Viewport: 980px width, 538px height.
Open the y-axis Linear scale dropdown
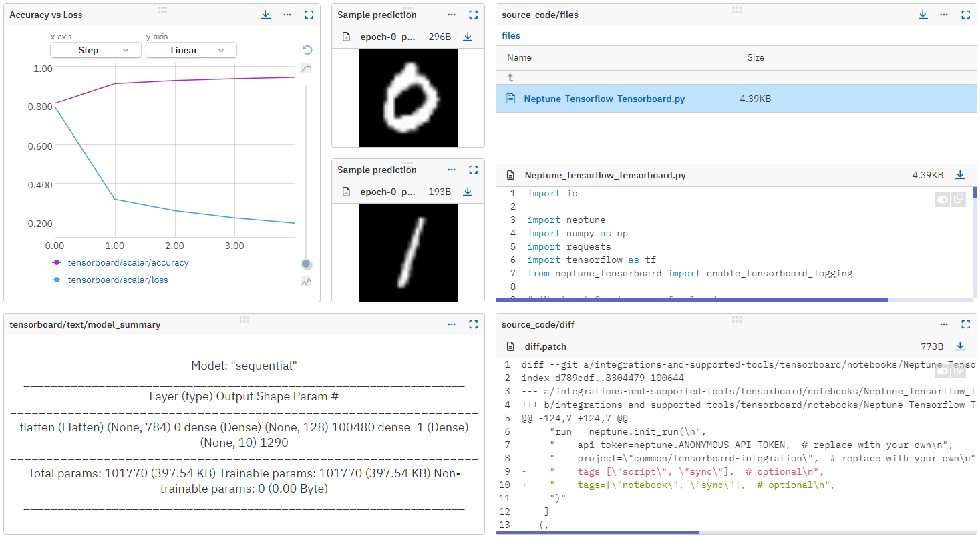point(191,50)
